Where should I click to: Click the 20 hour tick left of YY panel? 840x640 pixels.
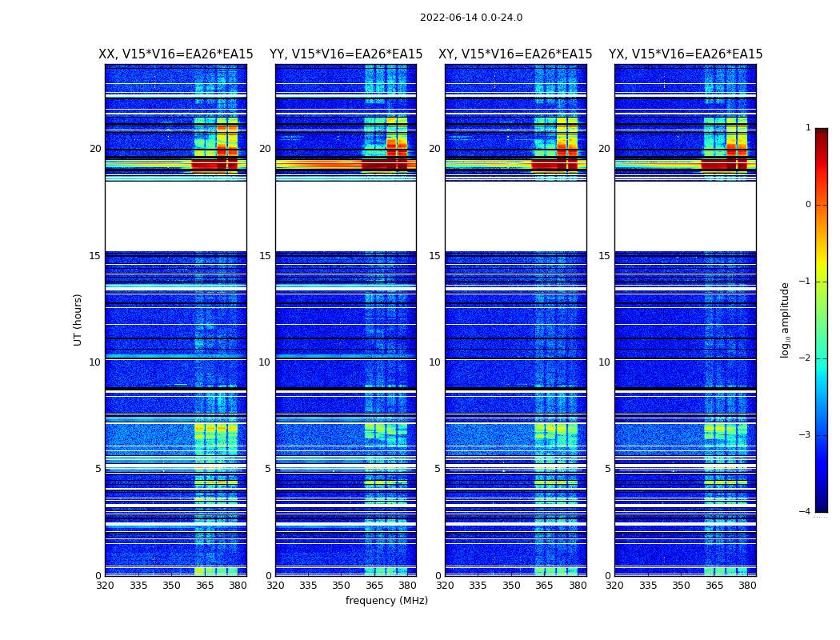click(265, 149)
